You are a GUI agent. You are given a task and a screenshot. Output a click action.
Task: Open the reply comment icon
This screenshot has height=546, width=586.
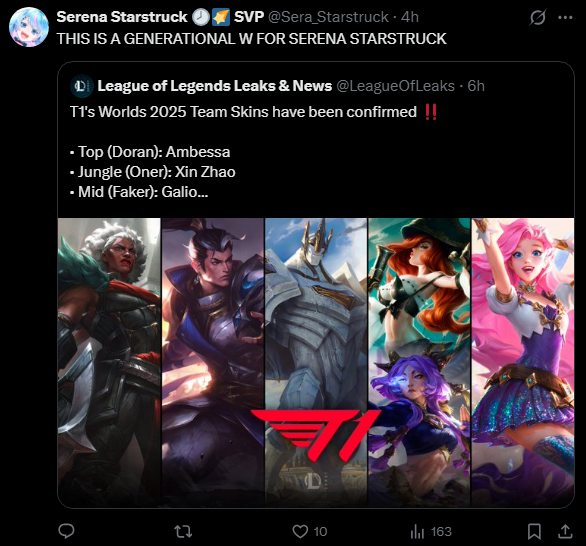click(x=67, y=531)
